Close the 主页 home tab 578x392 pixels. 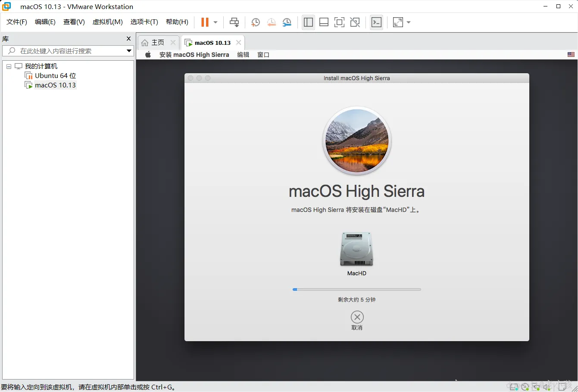(x=173, y=43)
